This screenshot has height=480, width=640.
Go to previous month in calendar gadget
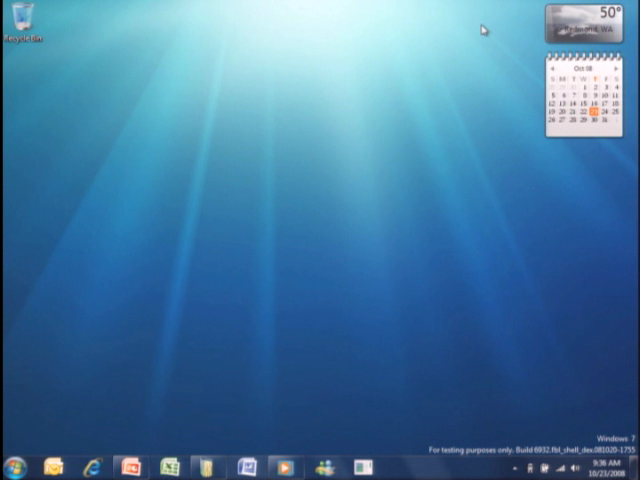coord(552,68)
